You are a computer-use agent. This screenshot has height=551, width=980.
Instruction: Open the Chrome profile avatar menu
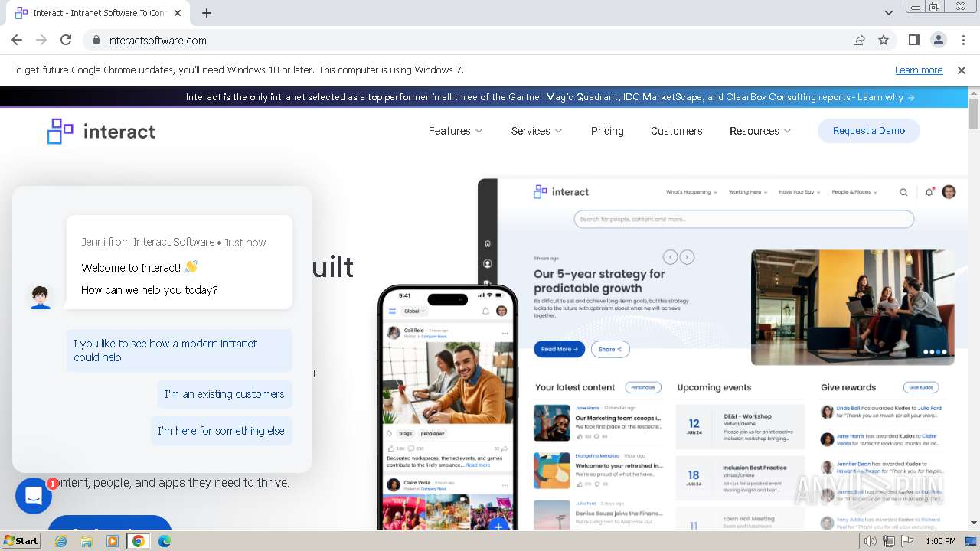point(938,40)
